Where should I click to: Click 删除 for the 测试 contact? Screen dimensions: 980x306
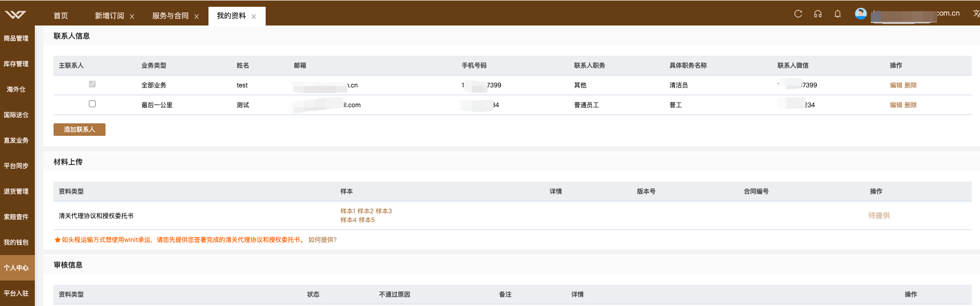pos(910,105)
